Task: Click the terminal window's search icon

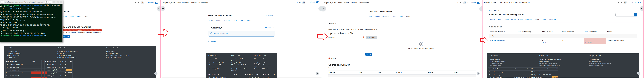Action: (x=47, y=2)
